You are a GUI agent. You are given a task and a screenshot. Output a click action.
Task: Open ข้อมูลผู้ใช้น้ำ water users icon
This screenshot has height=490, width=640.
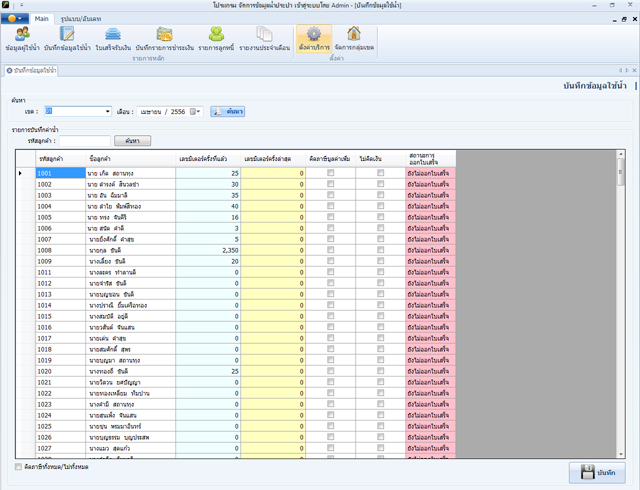tap(22, 39)
